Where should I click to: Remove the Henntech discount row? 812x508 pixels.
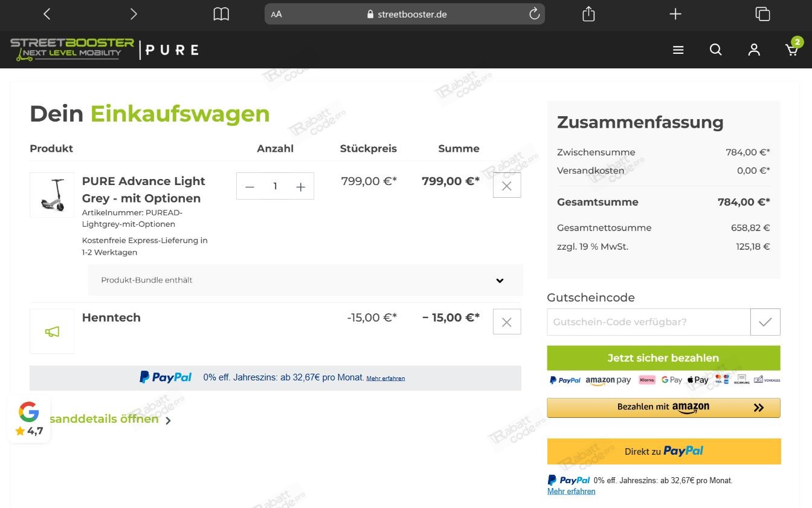(x=507, y=322)
